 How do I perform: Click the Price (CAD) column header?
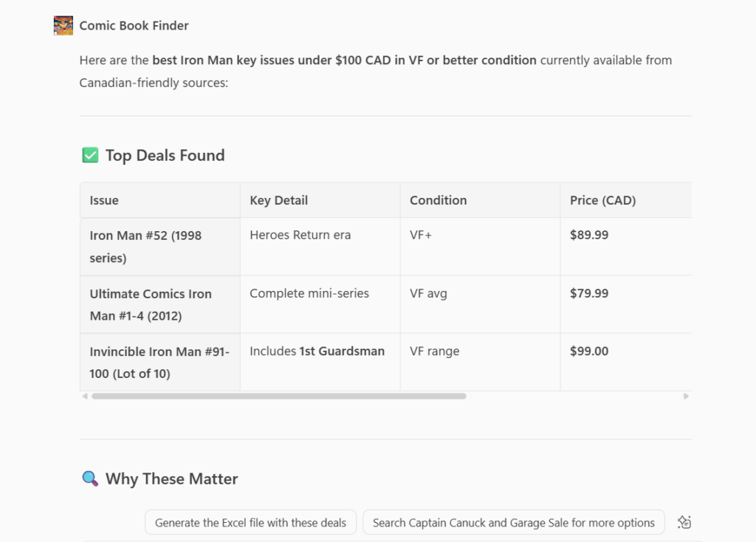coord(602,200)
